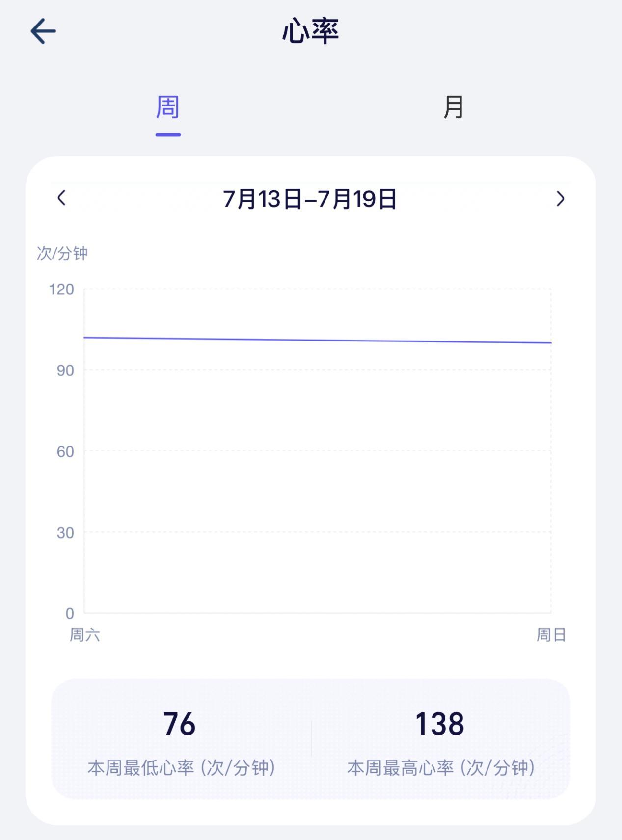The image size is (622, 840).
Task: Switch to the 月 monthly tab
Action: coord(454,107)
